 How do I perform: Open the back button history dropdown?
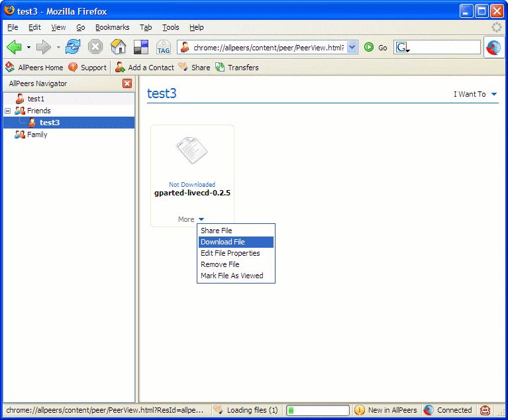(29, 47)
